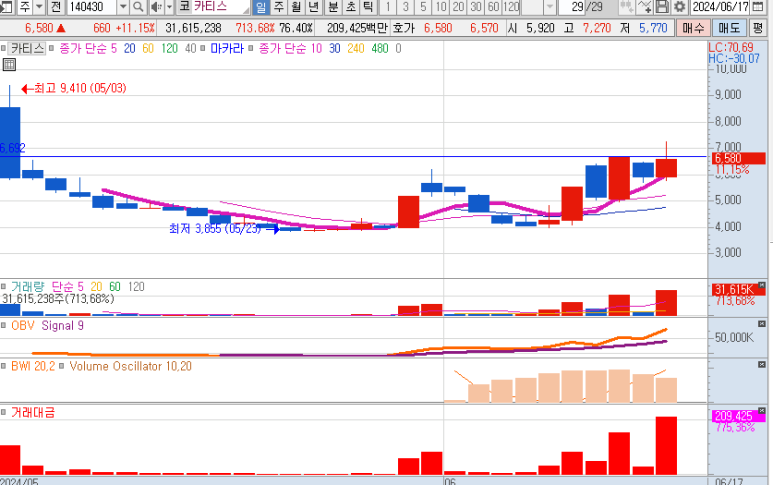The width and height of the screenshot is (773, 485).
Task: Open the chart settings gear icon
Action: (x=680, y=7)
